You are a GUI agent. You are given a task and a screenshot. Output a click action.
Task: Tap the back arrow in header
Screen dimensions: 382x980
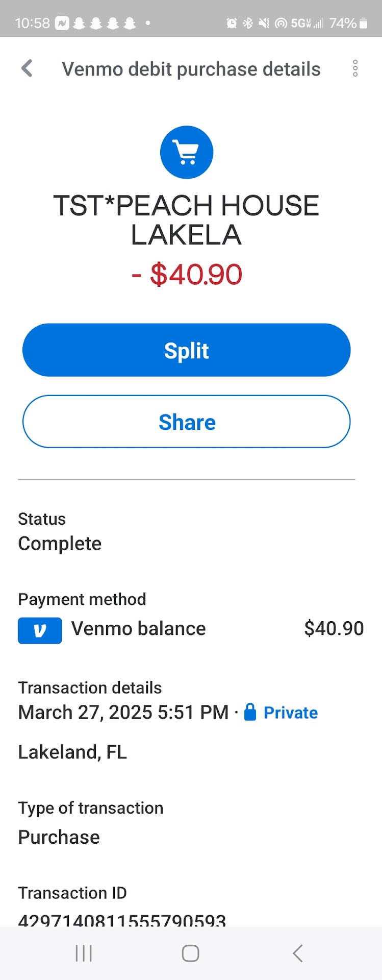pos(27,68)
